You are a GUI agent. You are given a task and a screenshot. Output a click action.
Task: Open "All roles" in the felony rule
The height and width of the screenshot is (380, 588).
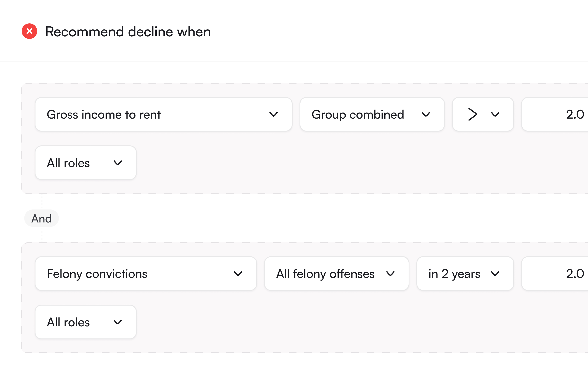(85, 322)
